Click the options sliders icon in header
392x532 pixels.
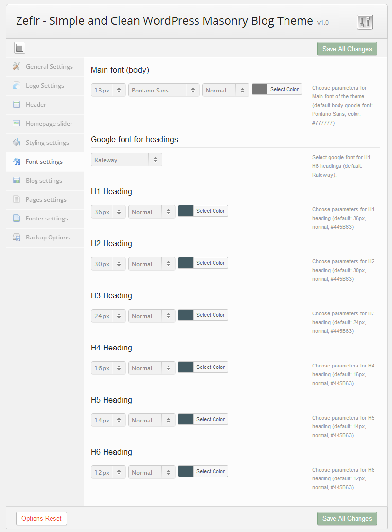coord(364,22)
